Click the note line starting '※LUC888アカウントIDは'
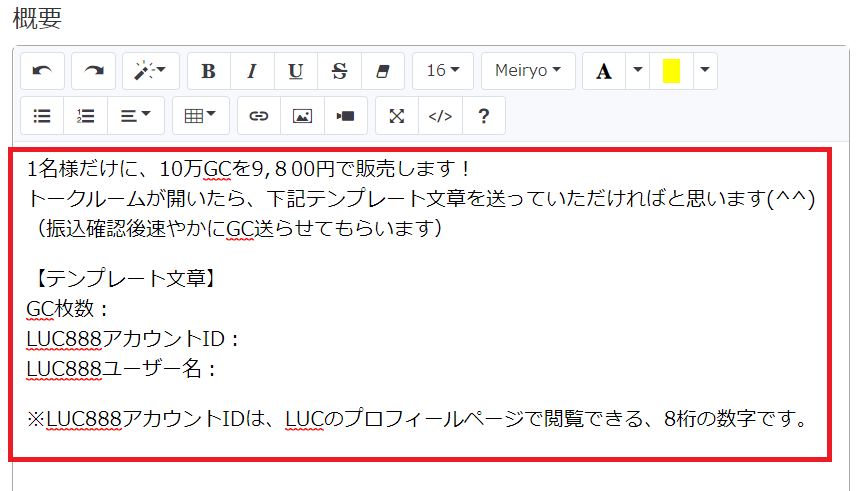862x491 pixels. (x=418, y=419)
